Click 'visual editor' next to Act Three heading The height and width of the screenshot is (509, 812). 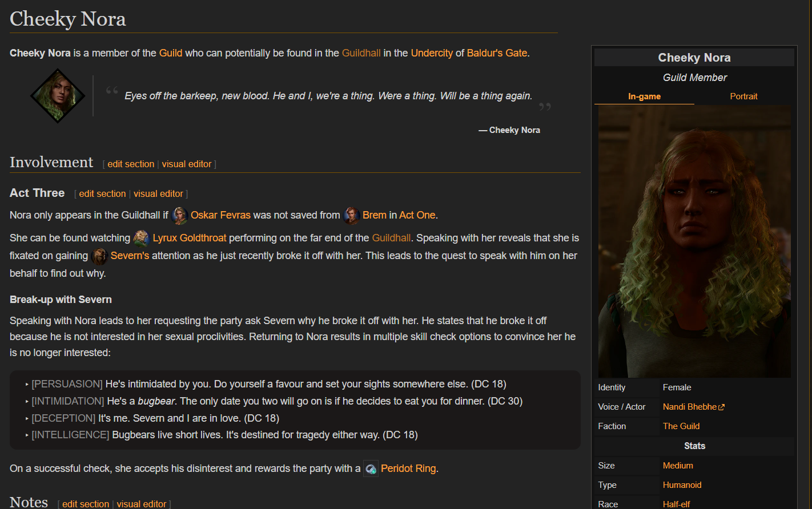158,194
